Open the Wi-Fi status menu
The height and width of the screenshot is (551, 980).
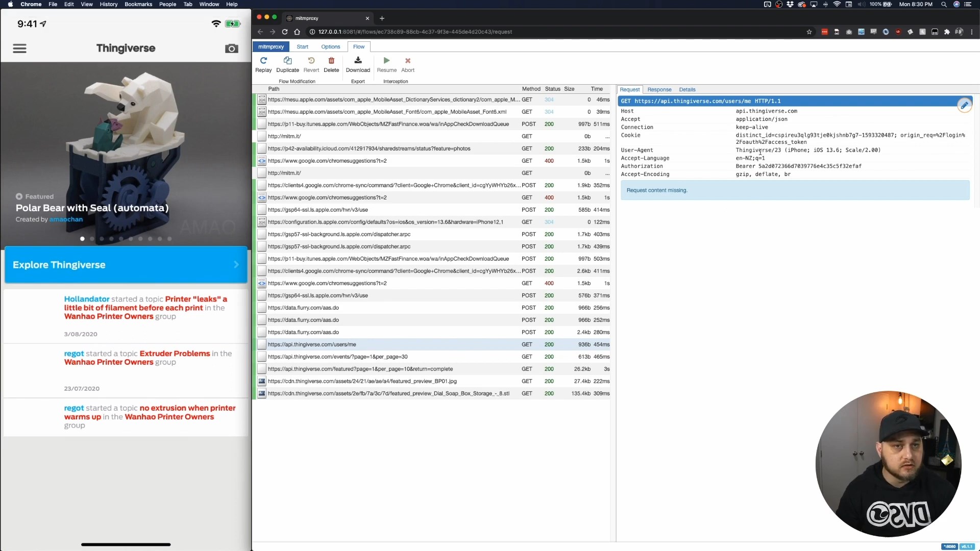pyautogui.click(x=837, y=4)
